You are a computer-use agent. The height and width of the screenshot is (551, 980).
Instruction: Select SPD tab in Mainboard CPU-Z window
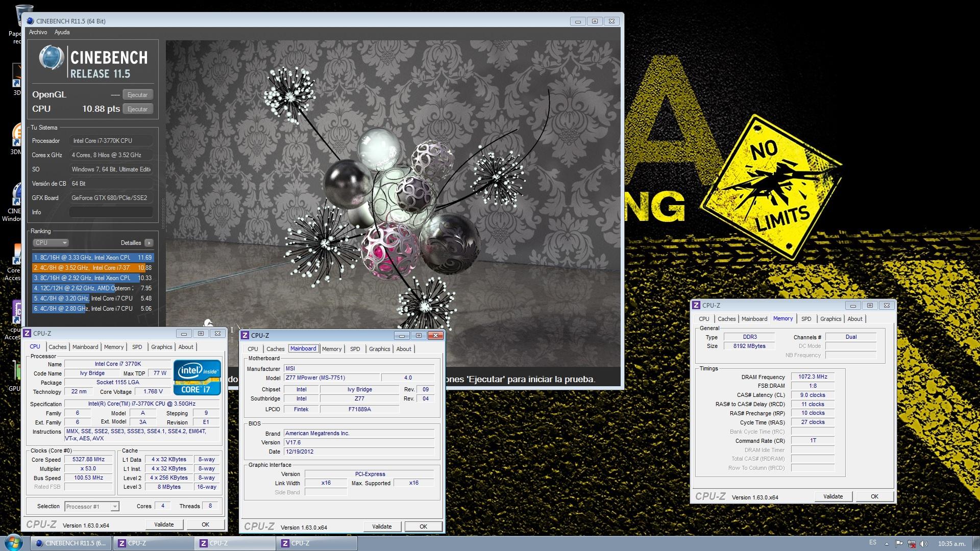355,349
